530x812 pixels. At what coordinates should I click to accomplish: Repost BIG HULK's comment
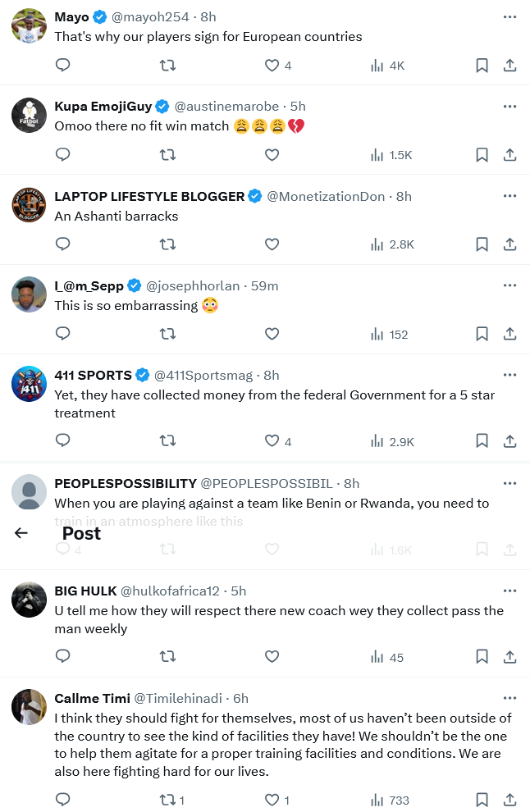(x=167, y=657)
